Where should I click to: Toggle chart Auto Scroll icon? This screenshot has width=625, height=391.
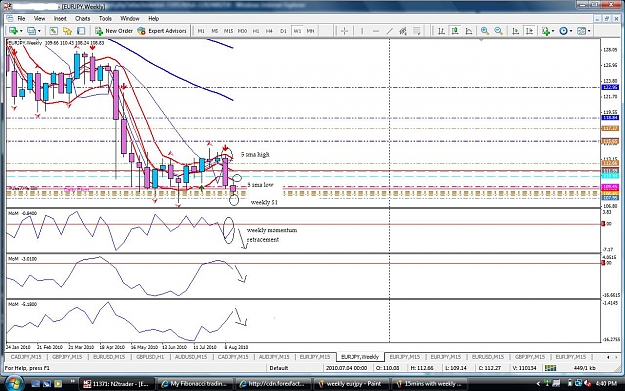[x=515, y=31]
